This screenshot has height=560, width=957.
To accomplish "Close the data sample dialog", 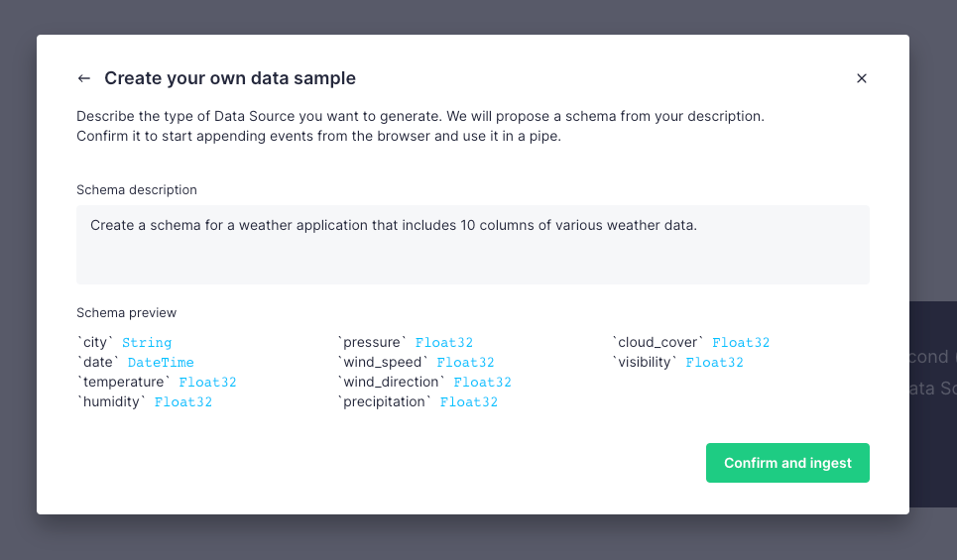I will pyautogui.click(x=861, y=78).
